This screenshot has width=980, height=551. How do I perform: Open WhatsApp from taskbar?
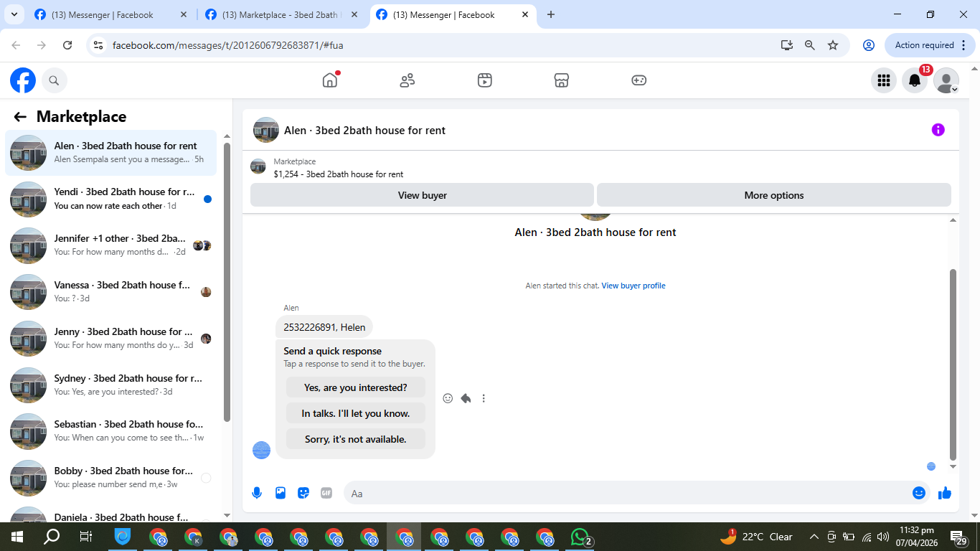(580, 537)
